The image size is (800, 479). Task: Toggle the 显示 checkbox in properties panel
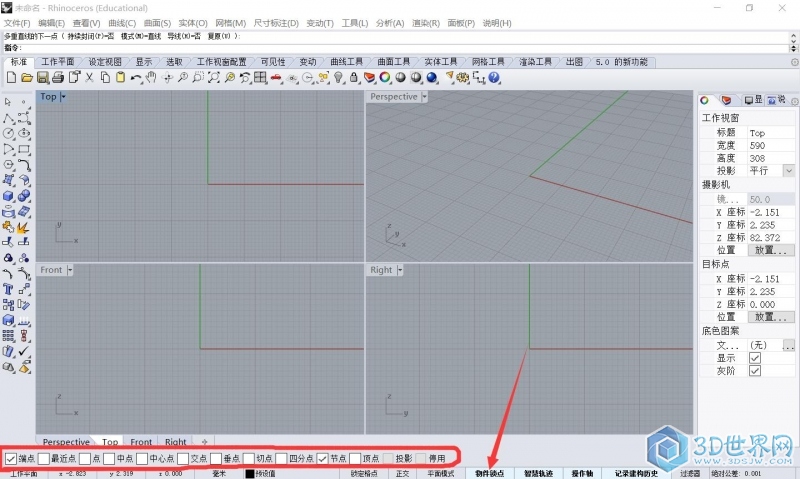[755, 357]
